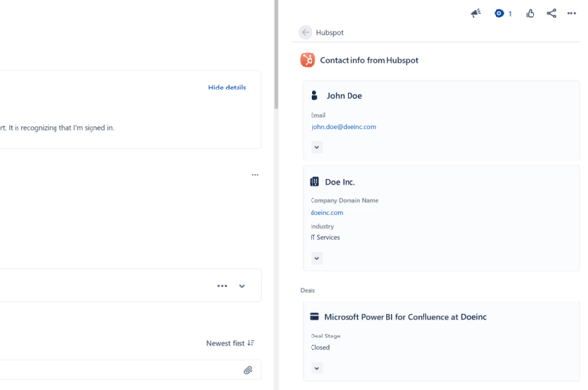
Task: Click the thumbs up vote icon
Action: pyautogui.click(x=530, y=13)
